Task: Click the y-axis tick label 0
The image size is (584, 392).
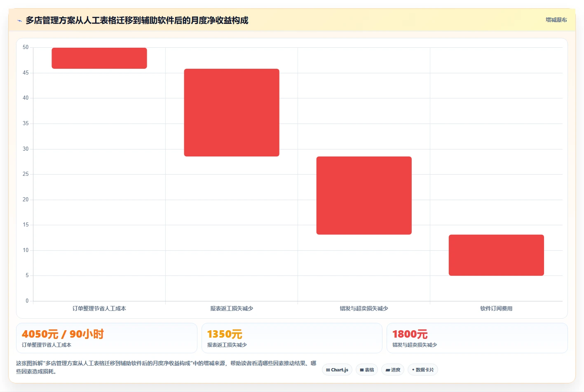Action: coord(27,301)
